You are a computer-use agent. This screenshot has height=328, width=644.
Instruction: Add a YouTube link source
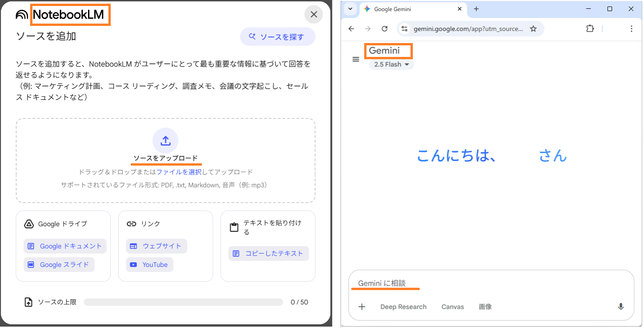click(x=149, y=264)
